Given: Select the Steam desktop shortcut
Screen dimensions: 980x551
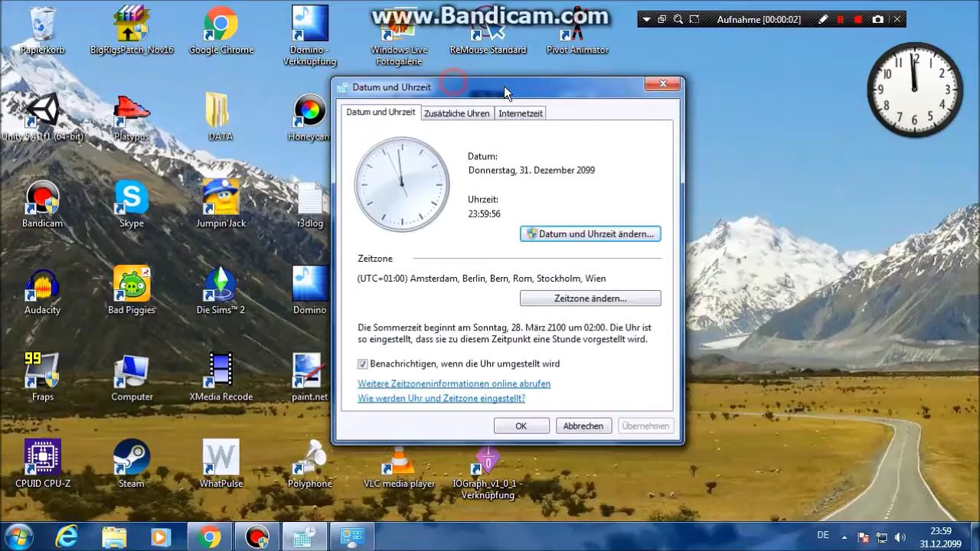Looking at the screenshot, I should [x=132, y=463].
